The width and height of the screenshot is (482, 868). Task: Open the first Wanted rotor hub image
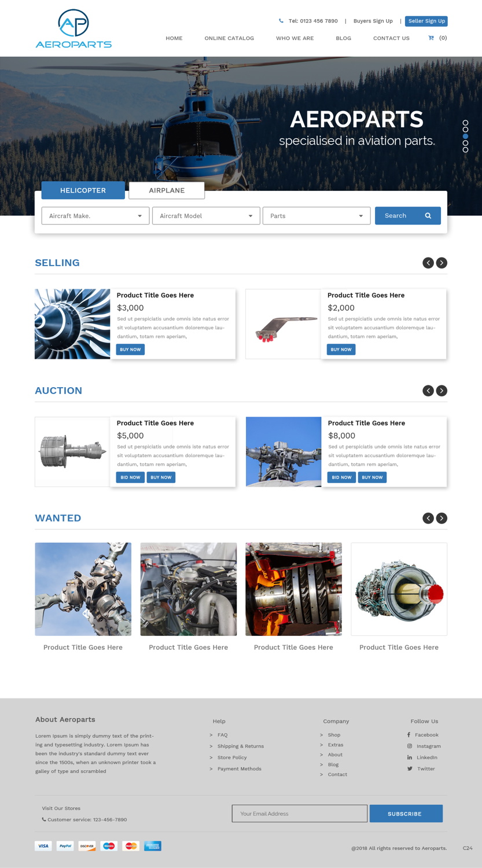point(83,589)
